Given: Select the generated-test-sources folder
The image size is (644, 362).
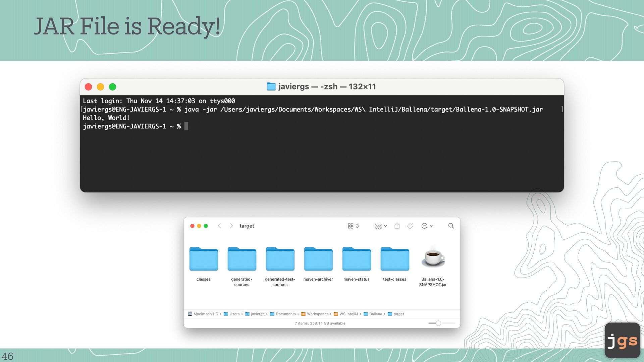Looking at the screenshot, I should pyautogui.click(x=280, y=258).
